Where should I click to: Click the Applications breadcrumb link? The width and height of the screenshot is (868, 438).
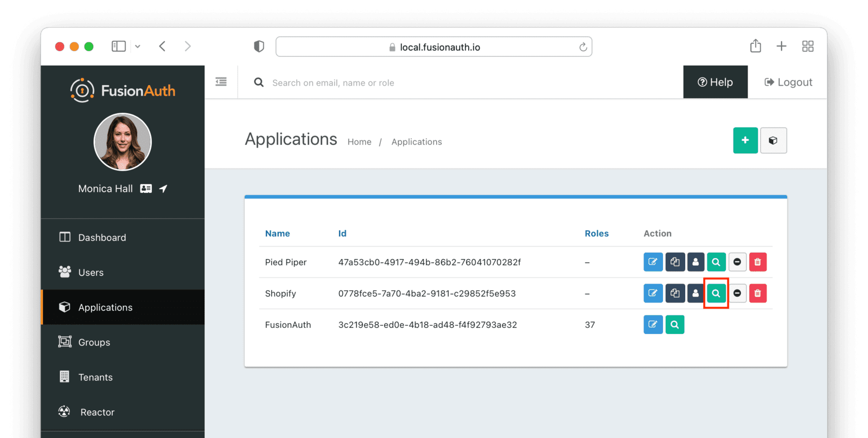[417, 141]
